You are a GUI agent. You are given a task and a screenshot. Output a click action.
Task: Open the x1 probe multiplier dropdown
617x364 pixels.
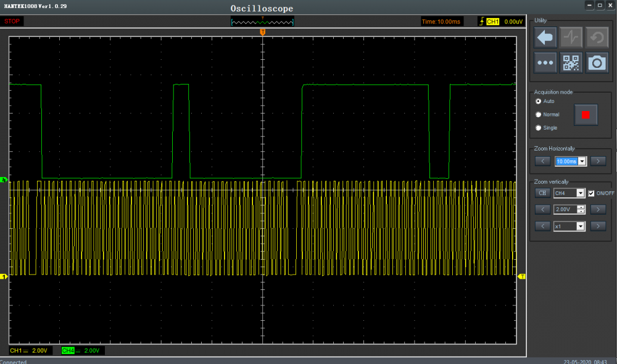click(580, 226)
